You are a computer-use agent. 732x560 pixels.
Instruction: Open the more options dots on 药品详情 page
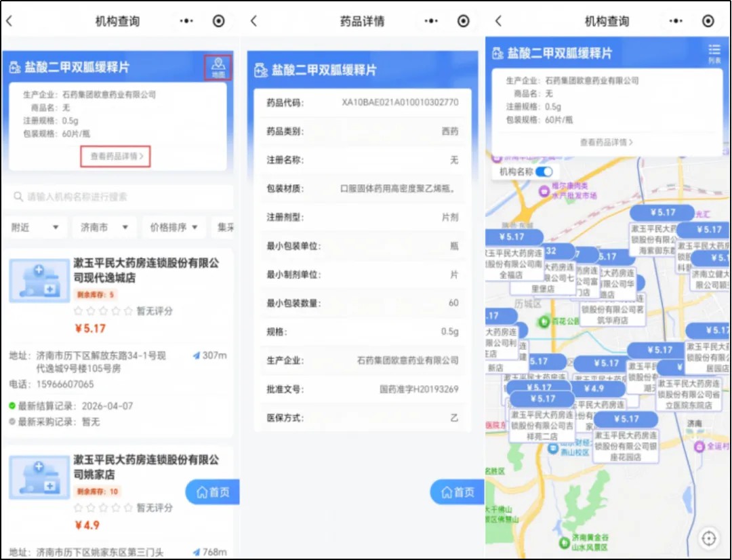tap(431, 21)
